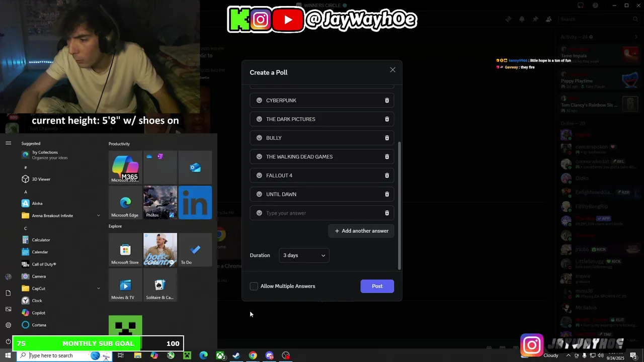Show pinned messages in Discord
Viewport: 644px width, 362px height.
pos(535,19)
